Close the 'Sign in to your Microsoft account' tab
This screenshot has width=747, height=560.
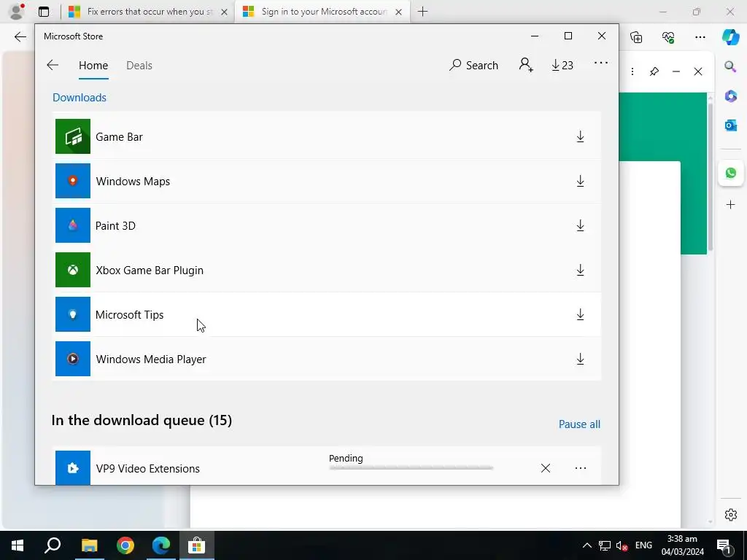pyautogui.click(x=399, y=12)
